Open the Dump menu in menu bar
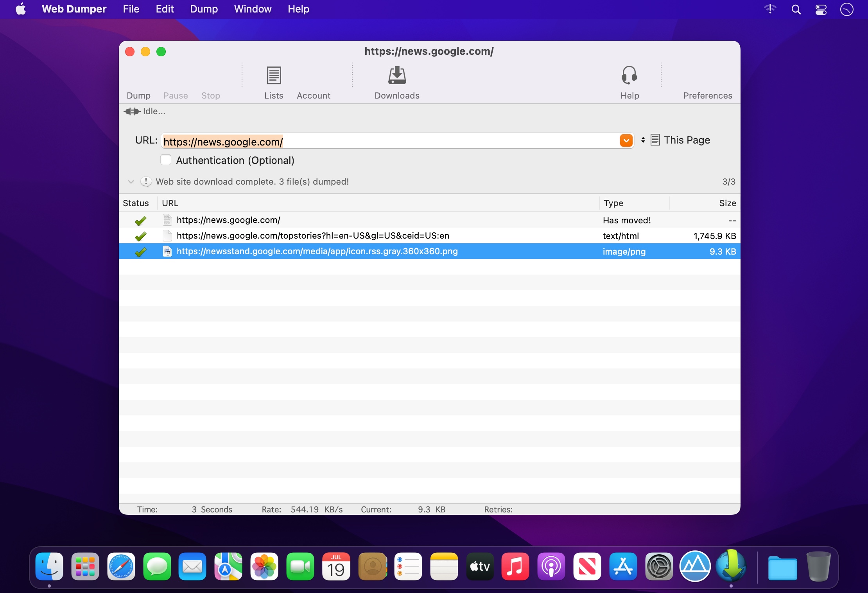Image resolution: width=868 pixels, height=593 pixels. coord(204,9)
